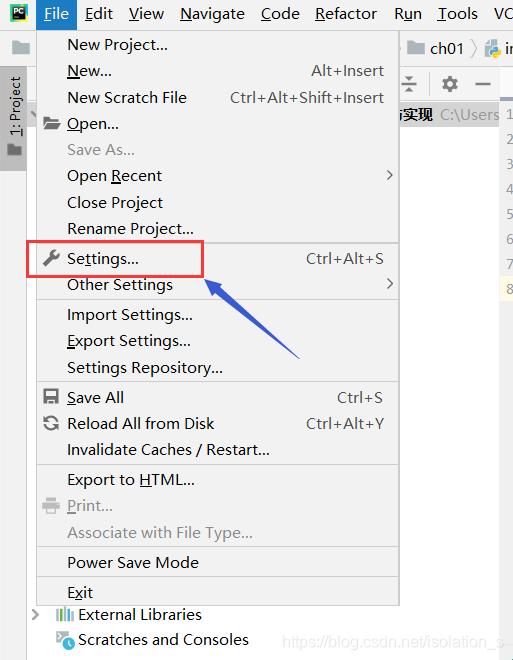
Task: Open the Edit menu
Action: [98, 14]
